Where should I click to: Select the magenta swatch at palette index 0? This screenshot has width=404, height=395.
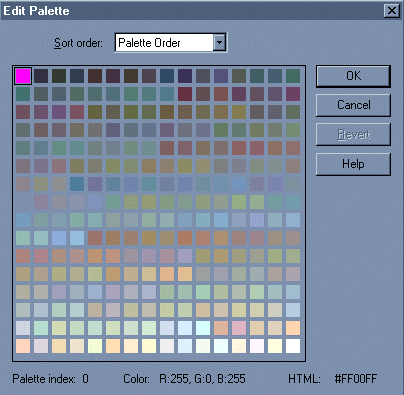click(23, 76)
